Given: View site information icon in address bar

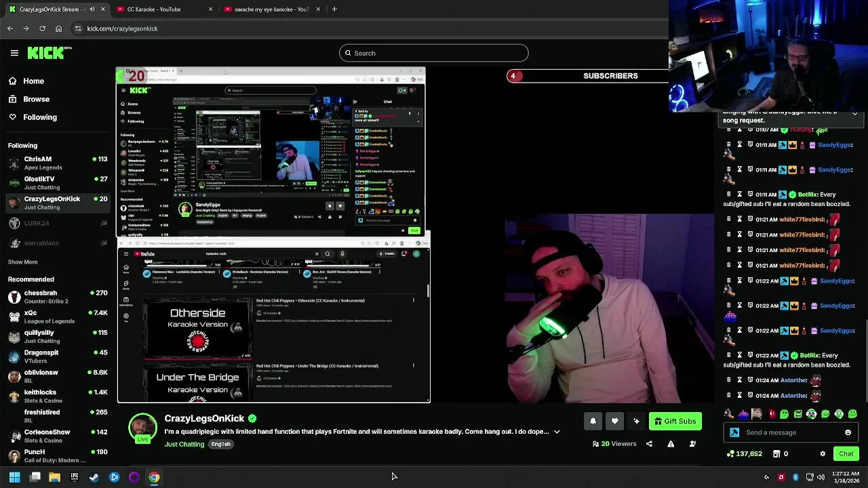Looking at the screenshot, I should pyautogui.click(x=78, y=28).
